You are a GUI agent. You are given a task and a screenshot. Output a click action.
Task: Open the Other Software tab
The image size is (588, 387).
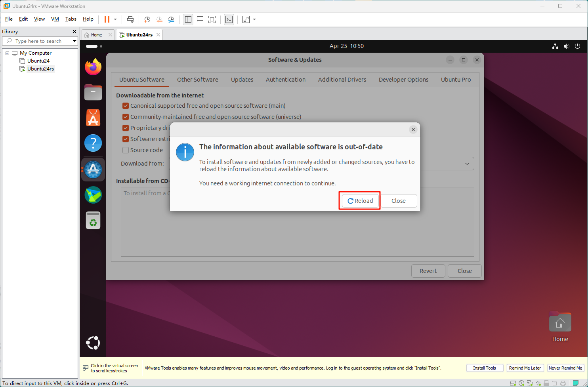198,80
